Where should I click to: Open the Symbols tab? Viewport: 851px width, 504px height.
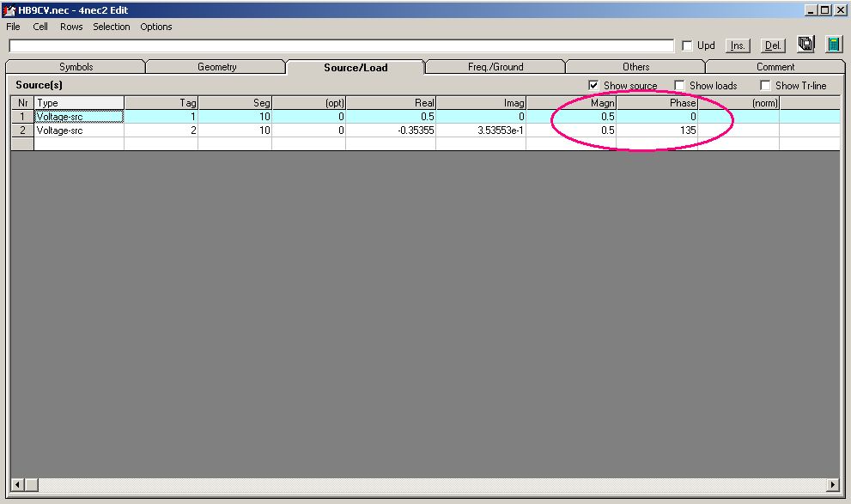(x=76, y=67)
